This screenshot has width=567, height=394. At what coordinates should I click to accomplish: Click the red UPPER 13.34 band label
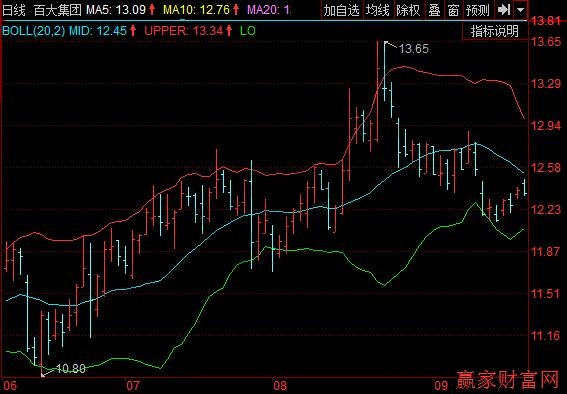tap(188, 31)
